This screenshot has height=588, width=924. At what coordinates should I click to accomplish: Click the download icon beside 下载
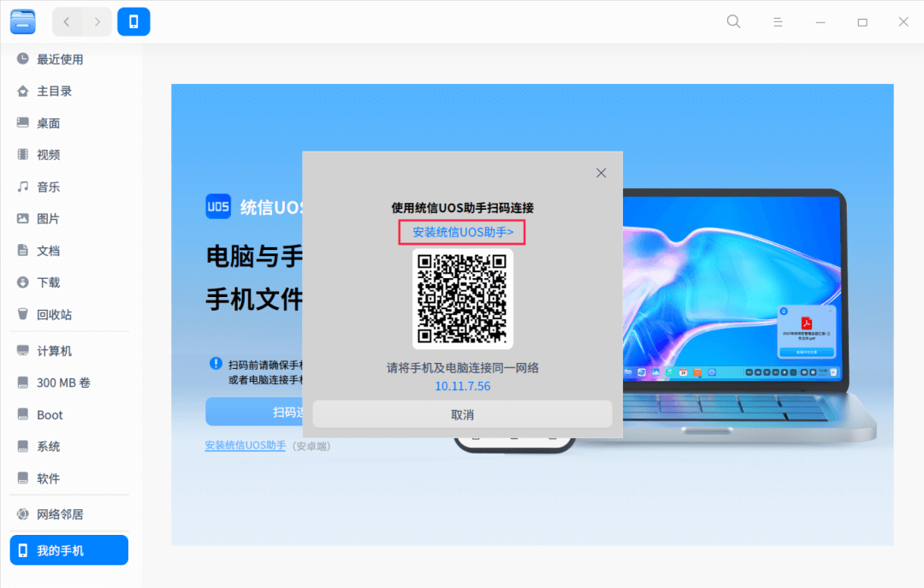coord(23,282)
